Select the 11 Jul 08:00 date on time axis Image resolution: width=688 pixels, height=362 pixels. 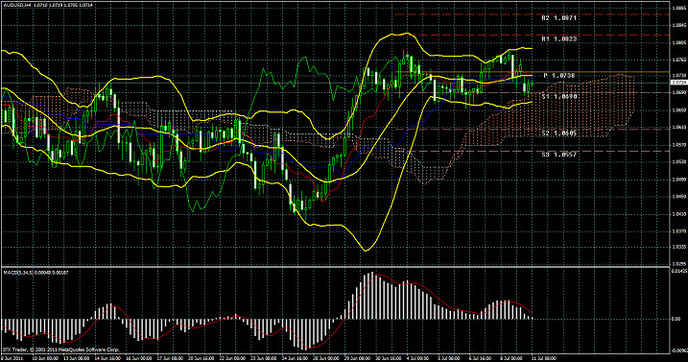tap(544, 358)
